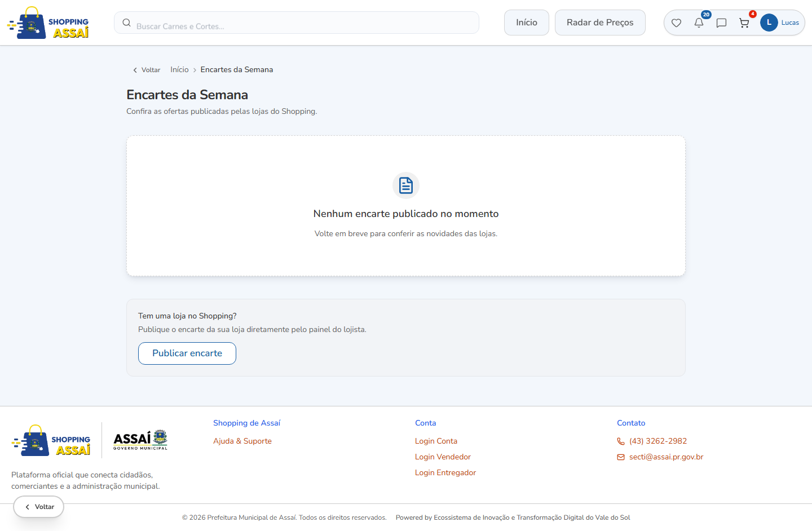Click the Início breadcrumb link
Image resolution: width=812 pixels, height=531 pixels.
click(x=179, y=69)
